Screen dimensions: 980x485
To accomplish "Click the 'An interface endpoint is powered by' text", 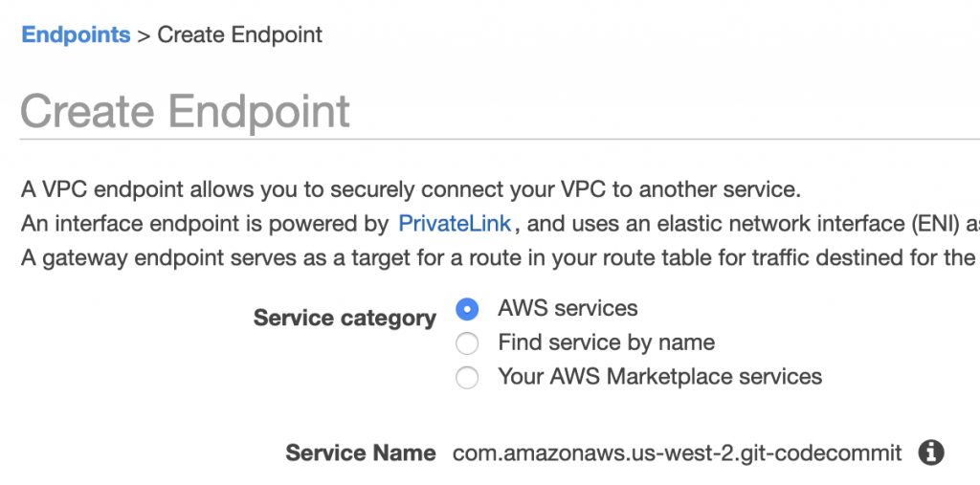I will [205, 224].
